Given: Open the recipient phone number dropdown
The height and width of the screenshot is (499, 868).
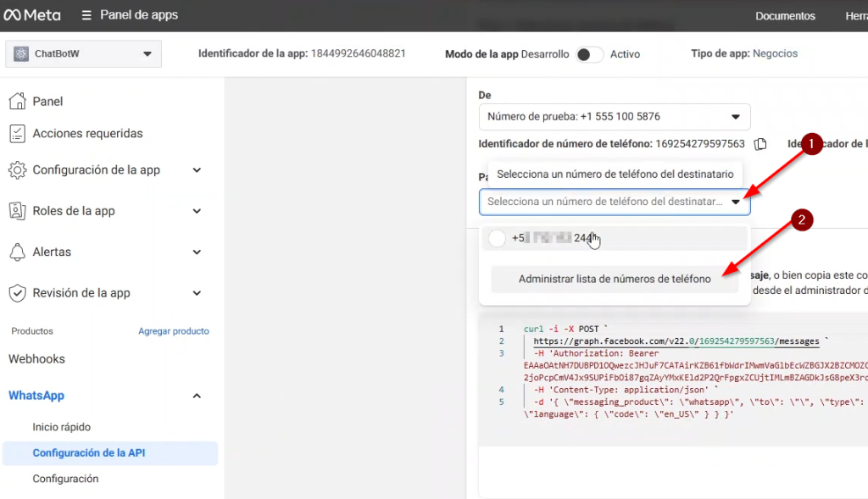Looking at the screenshot, I should (x=615, y=202).
